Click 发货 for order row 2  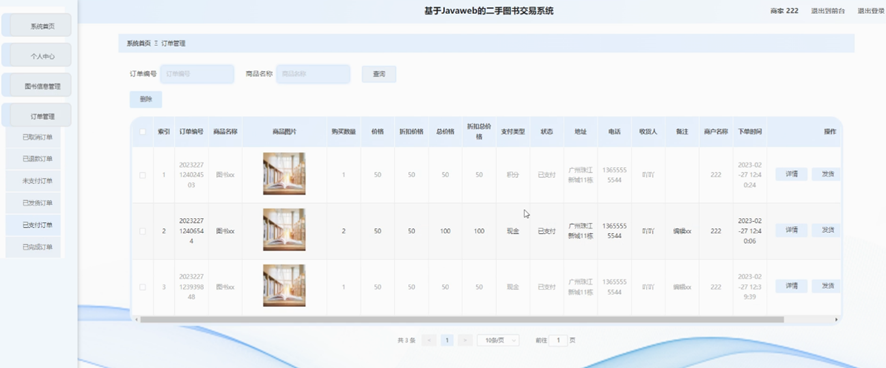point(826,230)
